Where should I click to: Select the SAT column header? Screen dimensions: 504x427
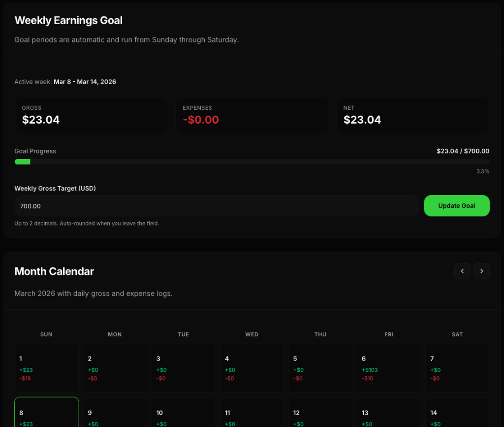[x=457, y=334]
